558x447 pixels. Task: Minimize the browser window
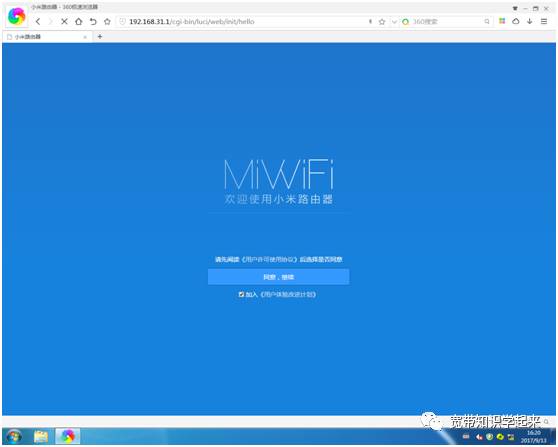point(525,8)
